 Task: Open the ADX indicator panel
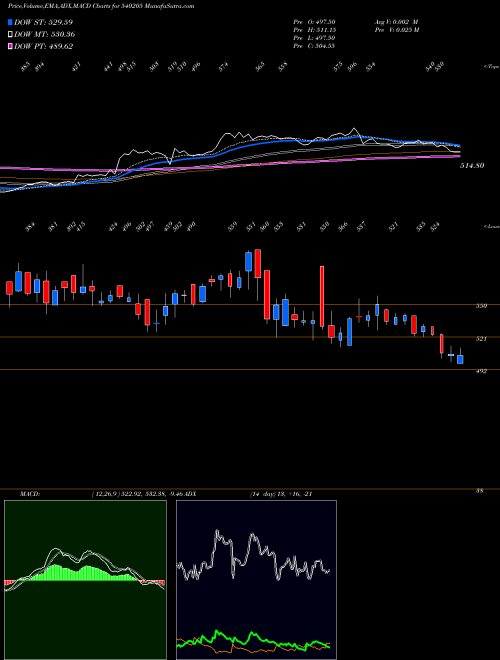(256, 580)
